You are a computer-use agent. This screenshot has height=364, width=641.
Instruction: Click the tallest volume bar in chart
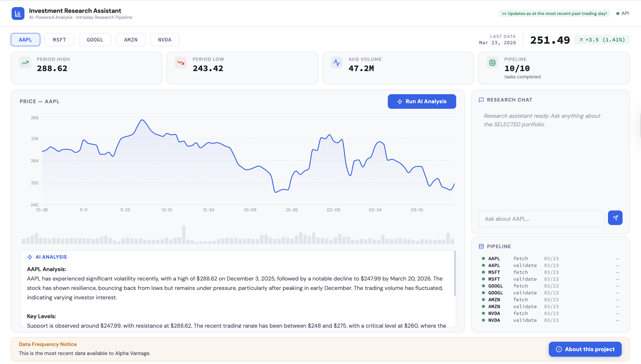pos(184,235)
